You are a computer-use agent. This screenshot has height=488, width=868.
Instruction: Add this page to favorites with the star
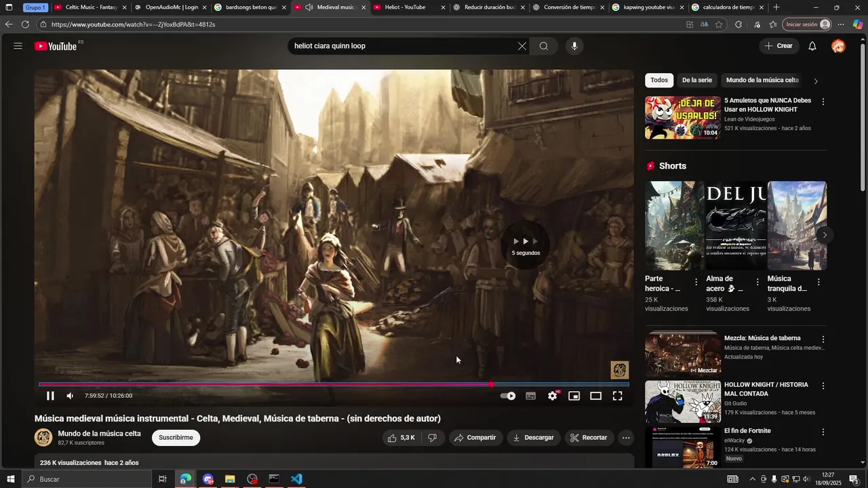(719, 24)
